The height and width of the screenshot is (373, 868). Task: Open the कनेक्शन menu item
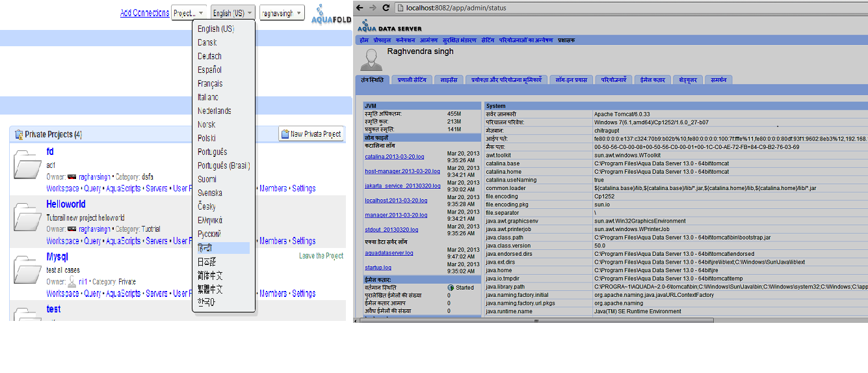point(406,40)
